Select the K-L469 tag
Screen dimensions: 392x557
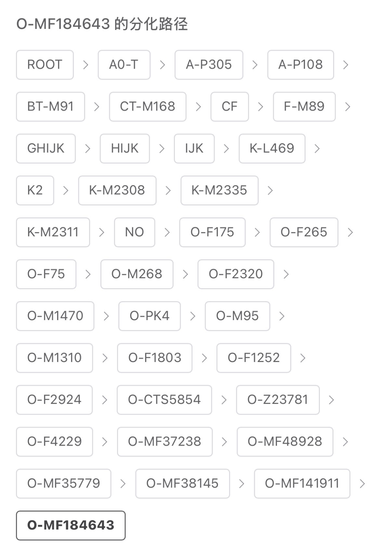coord(272,149)
